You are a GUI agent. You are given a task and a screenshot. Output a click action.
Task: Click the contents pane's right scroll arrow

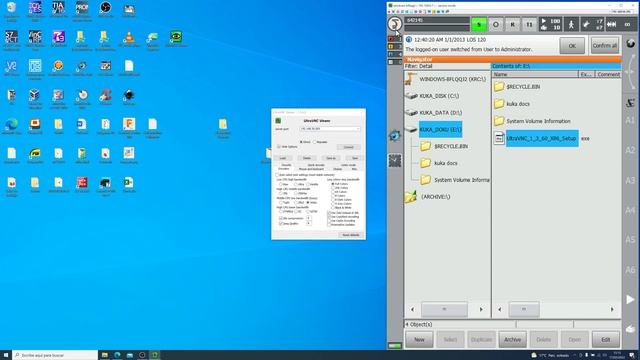(x=612, y=309)
